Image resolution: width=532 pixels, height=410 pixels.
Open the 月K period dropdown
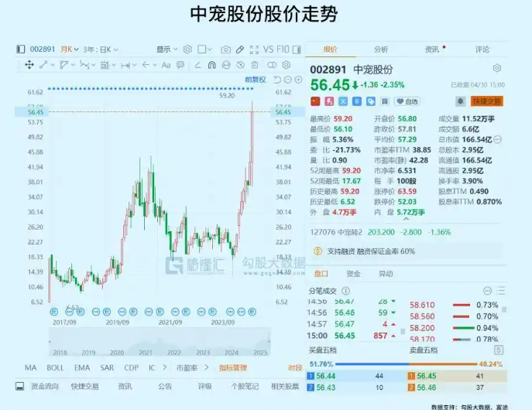coord(70,50)
